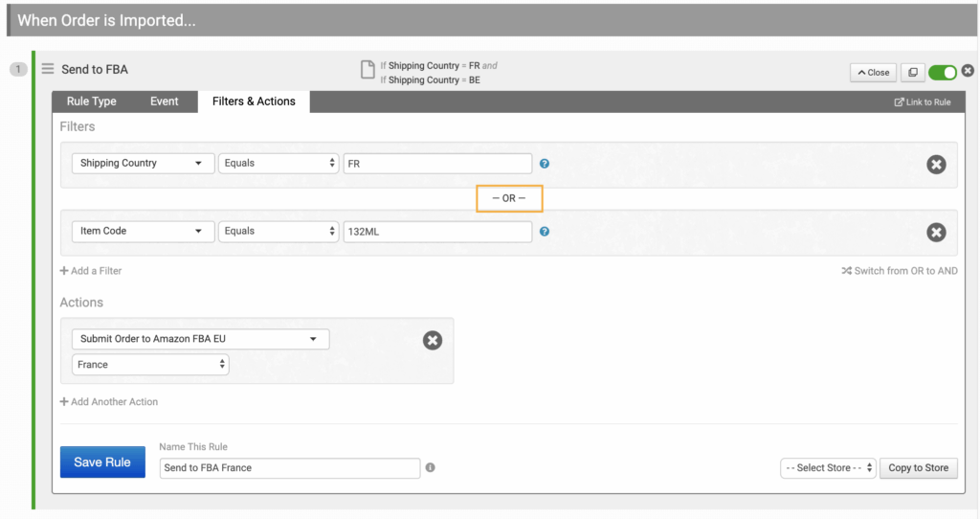Click help icon next to 132ML field
Image resolution: width=980 pixels, height=519 pixels.
545,232
